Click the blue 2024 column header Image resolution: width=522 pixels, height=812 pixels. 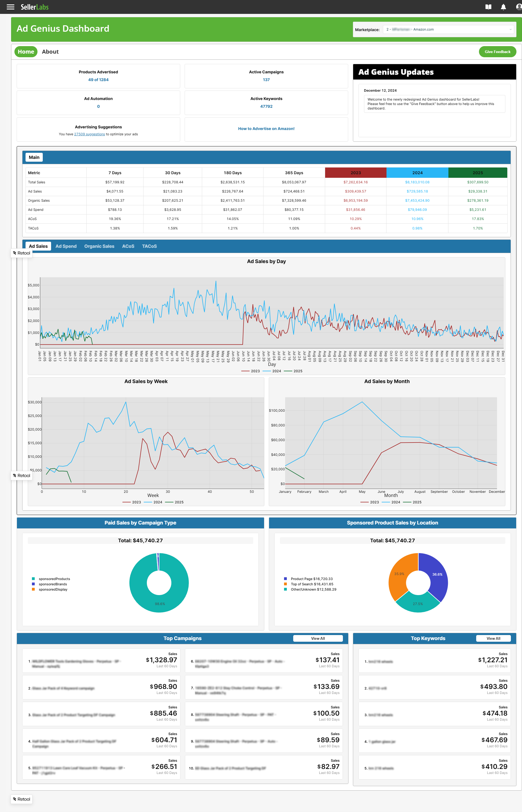click(417, 173)
